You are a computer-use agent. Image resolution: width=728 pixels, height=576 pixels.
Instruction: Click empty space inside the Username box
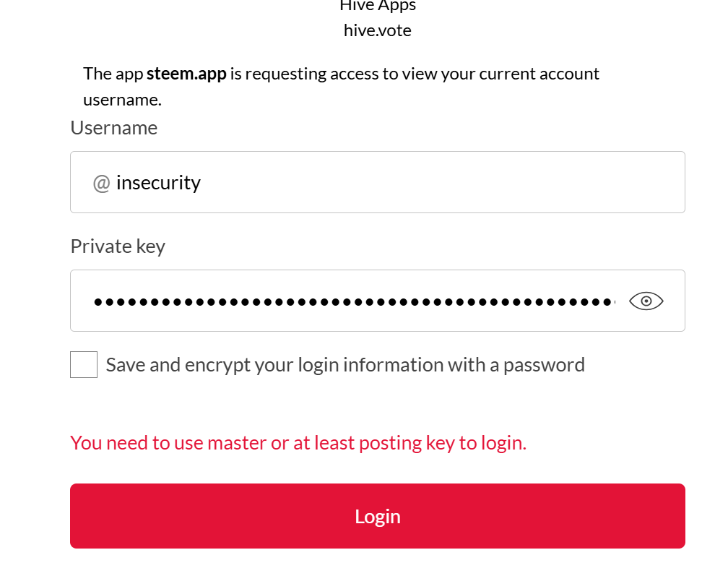pos(441,182)
